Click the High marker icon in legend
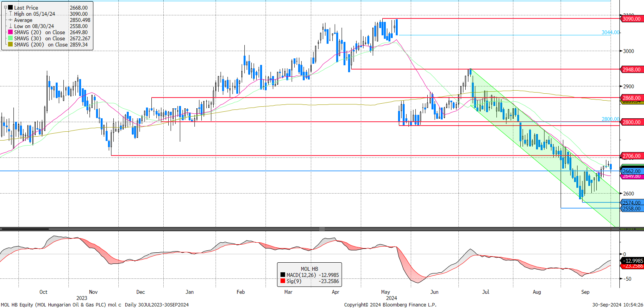 click(x=10, y=14)
